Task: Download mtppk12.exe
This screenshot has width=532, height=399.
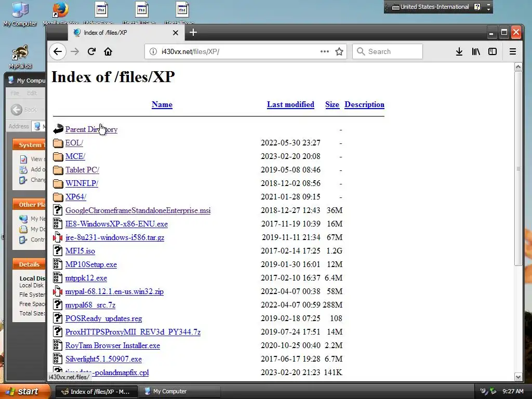Action: tap(86, 278)
